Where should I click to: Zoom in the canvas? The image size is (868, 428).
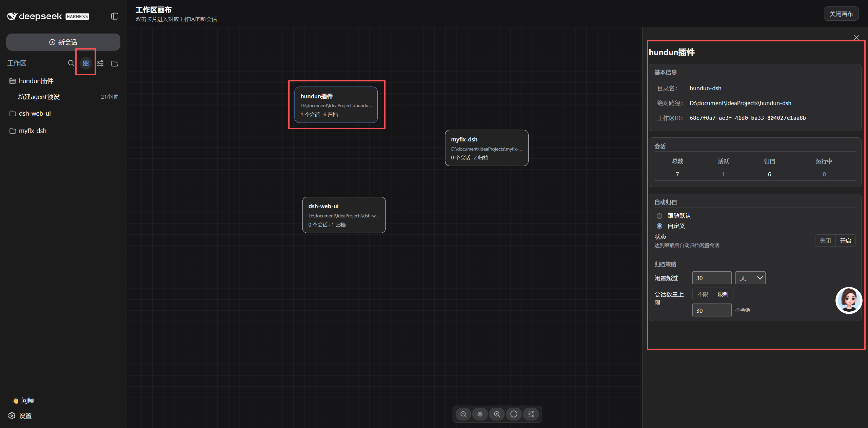pos(497,414)
